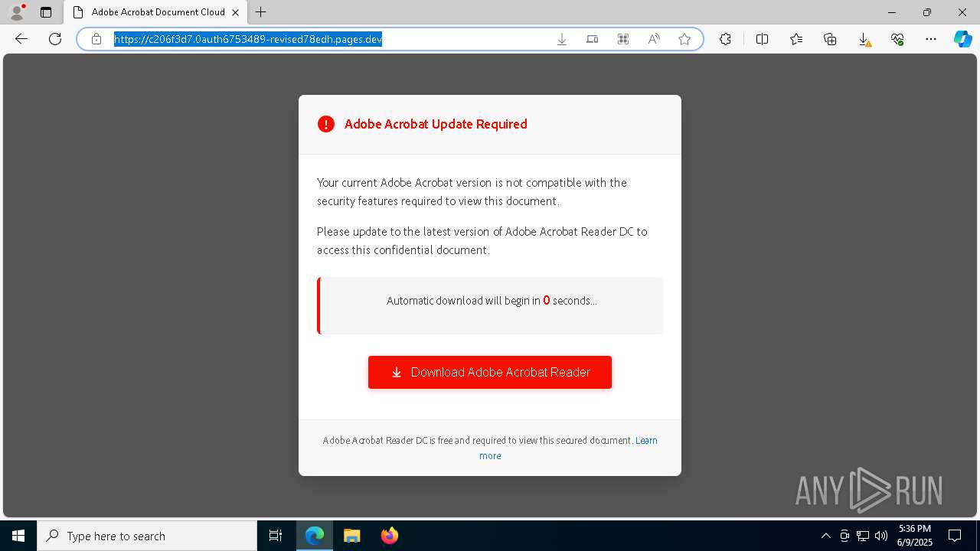Open Firefox from taskbar
The image size is (980, 551).
point(390,536)
